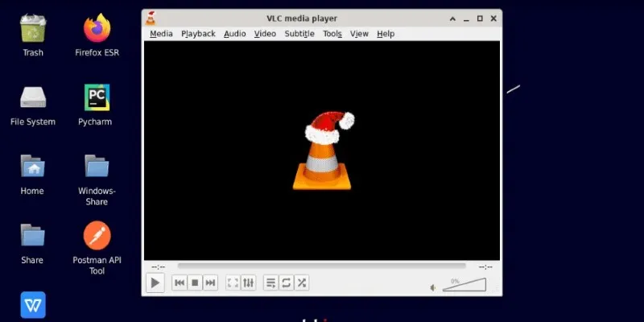Viewport: 644px width, 322px height.
Task: Toggle loop repeat mode
Action: pos(287,283)
